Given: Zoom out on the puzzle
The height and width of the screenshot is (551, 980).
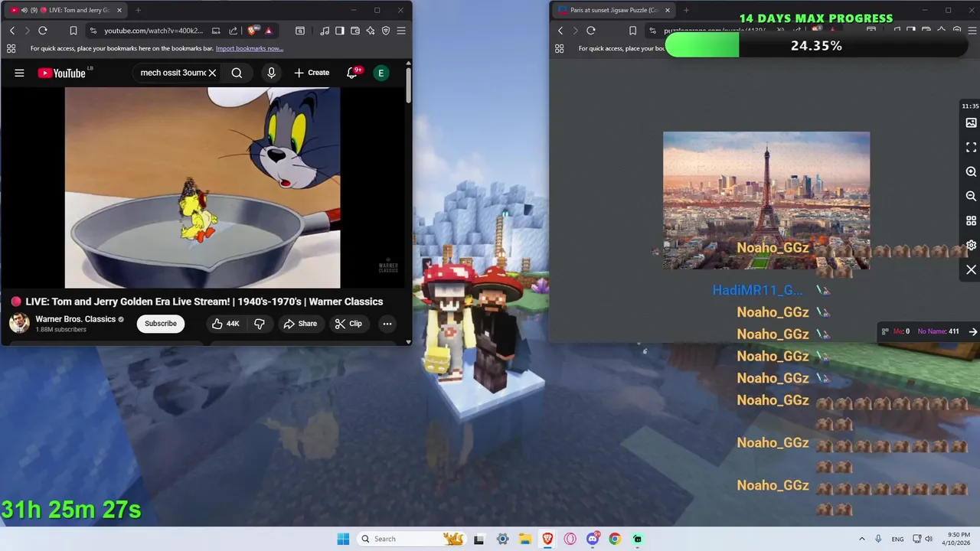Looking at the screenshot, I should pos(971,196).
